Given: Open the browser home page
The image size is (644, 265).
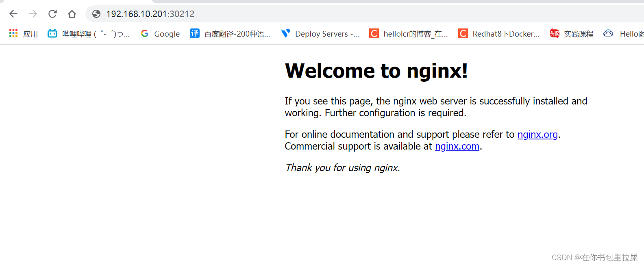Looking at the screenshot, I should (x=72, y=14).
